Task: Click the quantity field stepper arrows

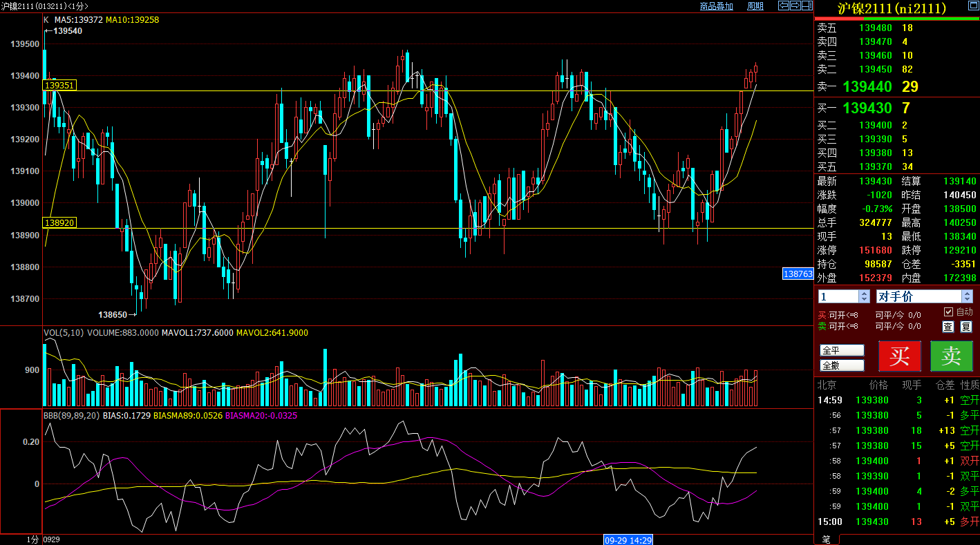Action: coord(864,296)
